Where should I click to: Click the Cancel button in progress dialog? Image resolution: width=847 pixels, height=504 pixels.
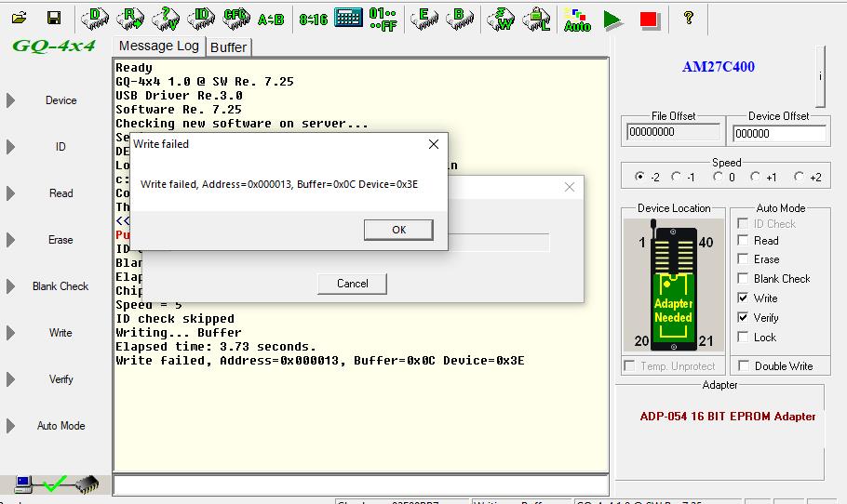click(352, 284)
